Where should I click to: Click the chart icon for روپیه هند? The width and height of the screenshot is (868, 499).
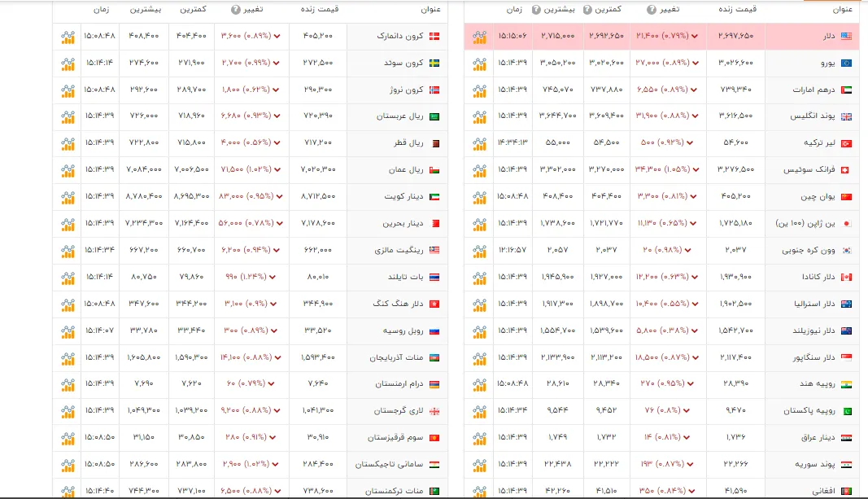pos(479,383)
